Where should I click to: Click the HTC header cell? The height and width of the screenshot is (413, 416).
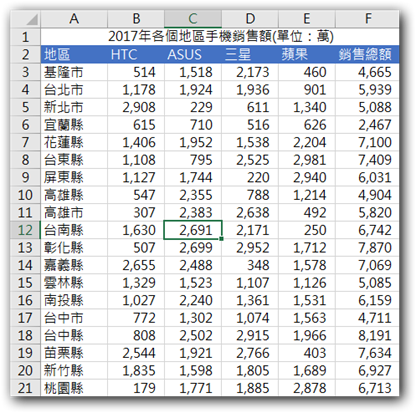click(136, 54)
